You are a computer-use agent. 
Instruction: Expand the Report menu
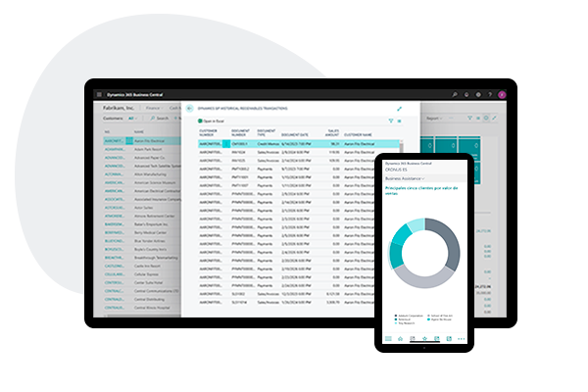click(x=434, y=119)
